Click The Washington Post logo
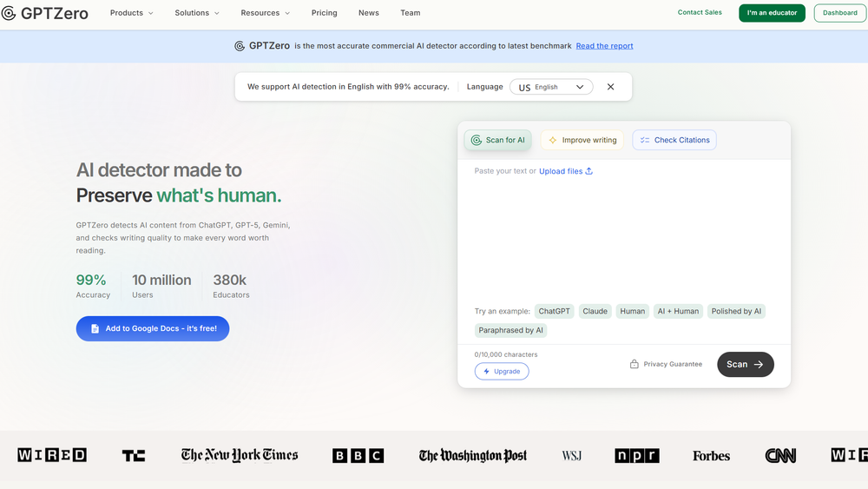The height and width of the screenshot is (489, 868). point(473,456)
